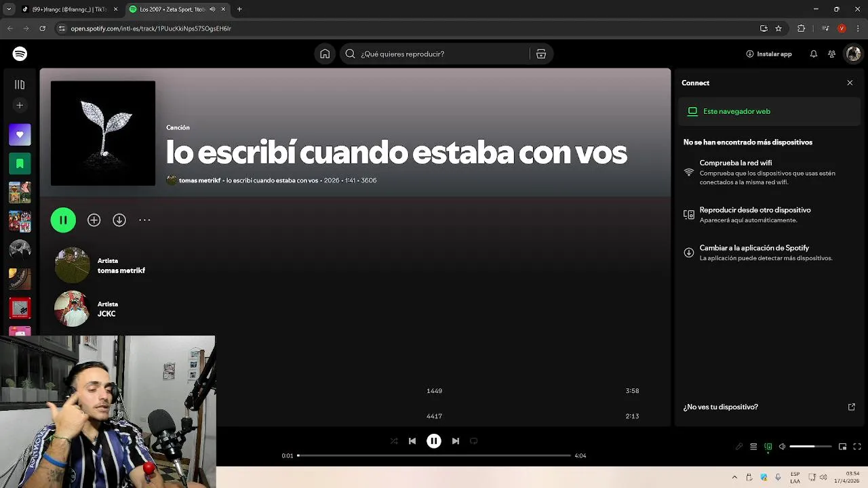Pause playback in the bottom player

434,441
